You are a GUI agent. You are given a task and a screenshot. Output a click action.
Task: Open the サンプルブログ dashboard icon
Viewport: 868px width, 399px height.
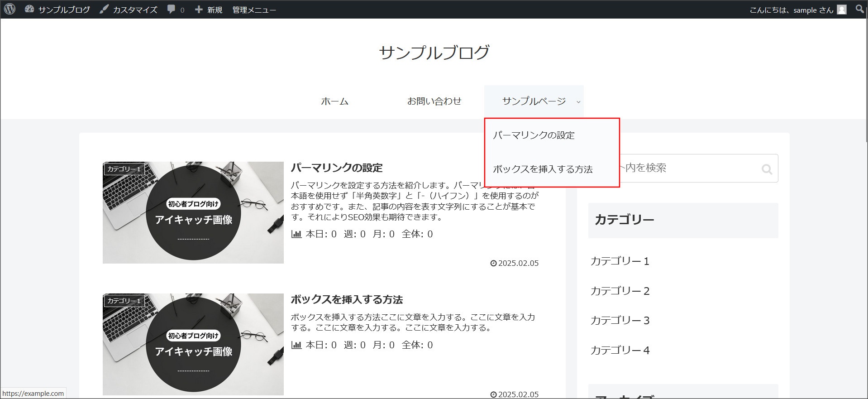pyautogui.click(x=29, y=9)
